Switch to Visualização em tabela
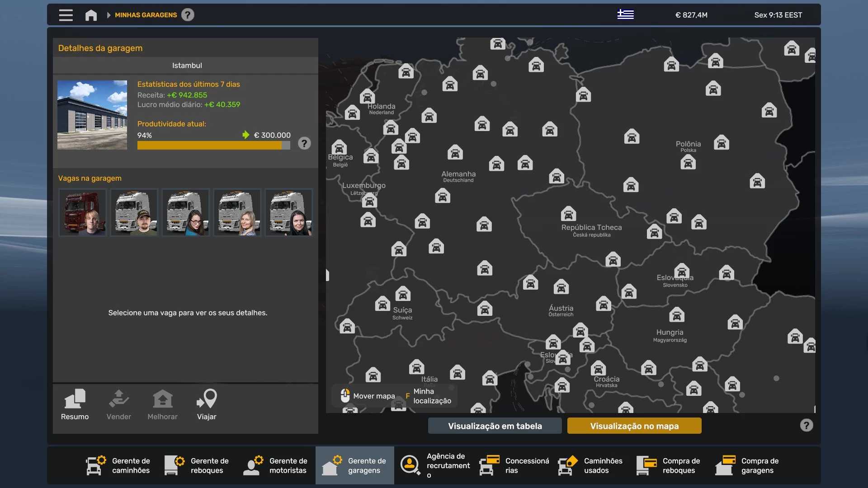The image size is (868, 488). [495, 426]
